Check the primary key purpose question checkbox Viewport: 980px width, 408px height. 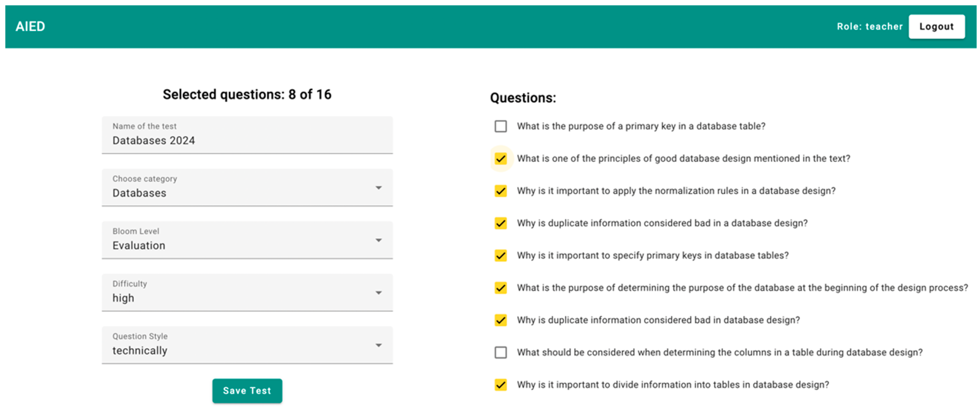[501, 126]
